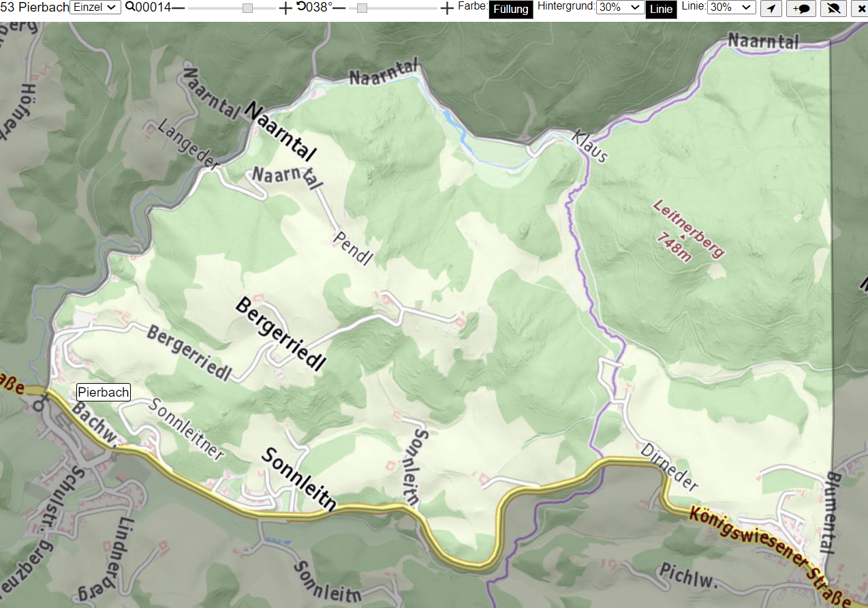This screenshot has height=608, width=868.
Task: Click the Pierbach label on map
Action: 104,392
